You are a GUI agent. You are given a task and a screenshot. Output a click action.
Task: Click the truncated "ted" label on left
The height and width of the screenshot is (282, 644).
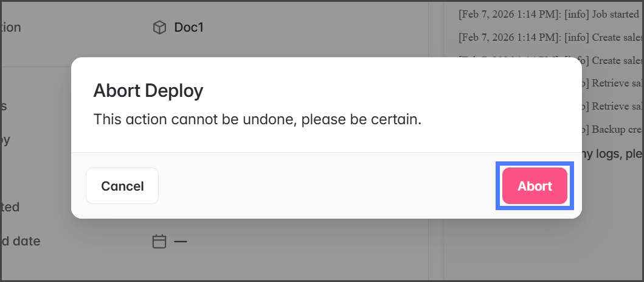click(10, 207)
